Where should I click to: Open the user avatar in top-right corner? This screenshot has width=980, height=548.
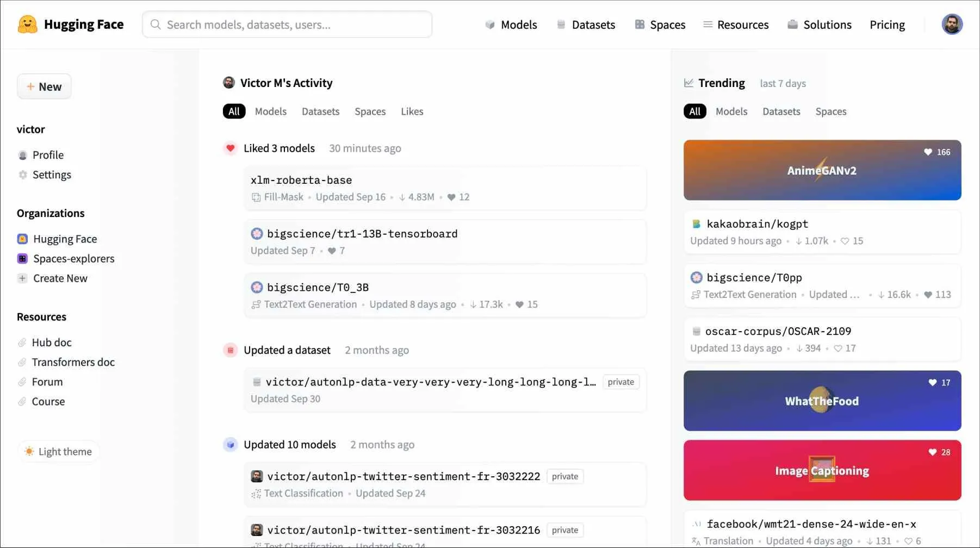[952, 24]
